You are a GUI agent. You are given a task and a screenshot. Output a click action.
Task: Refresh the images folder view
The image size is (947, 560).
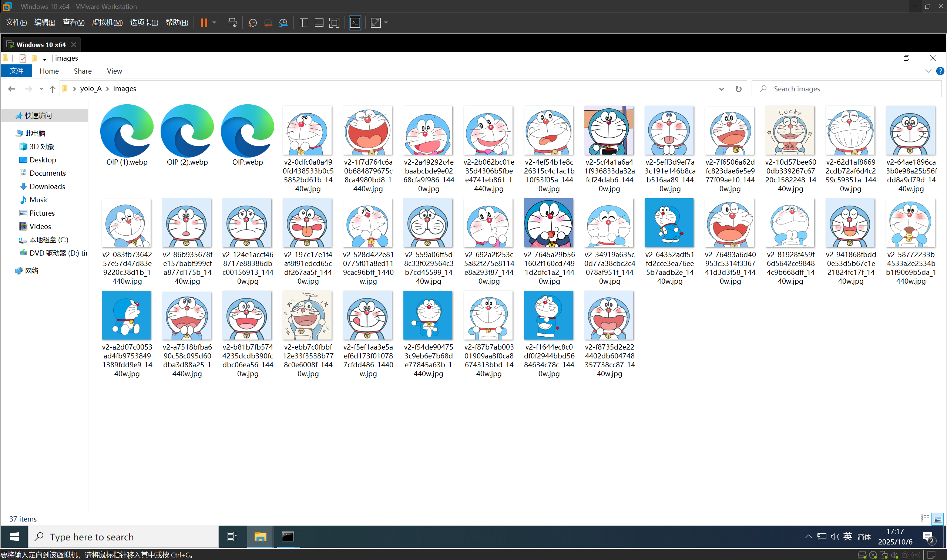[x=738, y=89]
